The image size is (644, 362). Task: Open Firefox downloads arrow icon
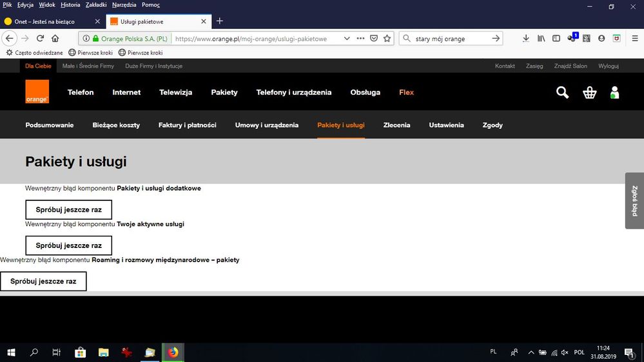pos(526,39)
